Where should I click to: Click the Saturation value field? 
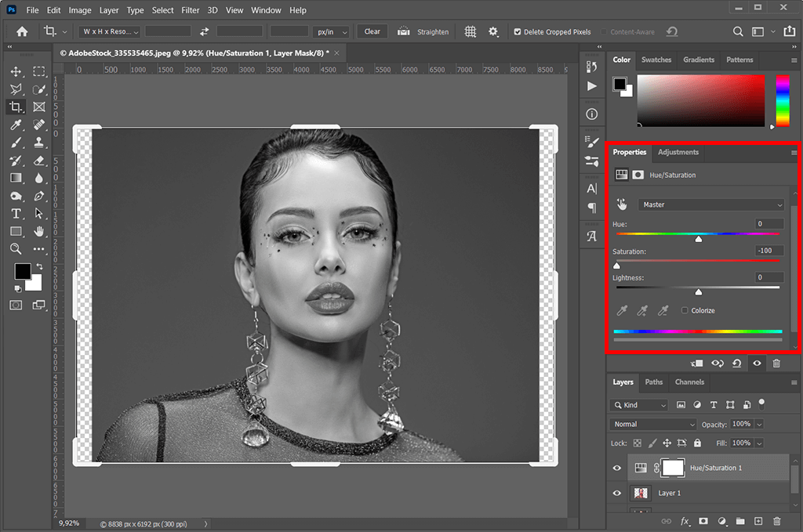770,251
